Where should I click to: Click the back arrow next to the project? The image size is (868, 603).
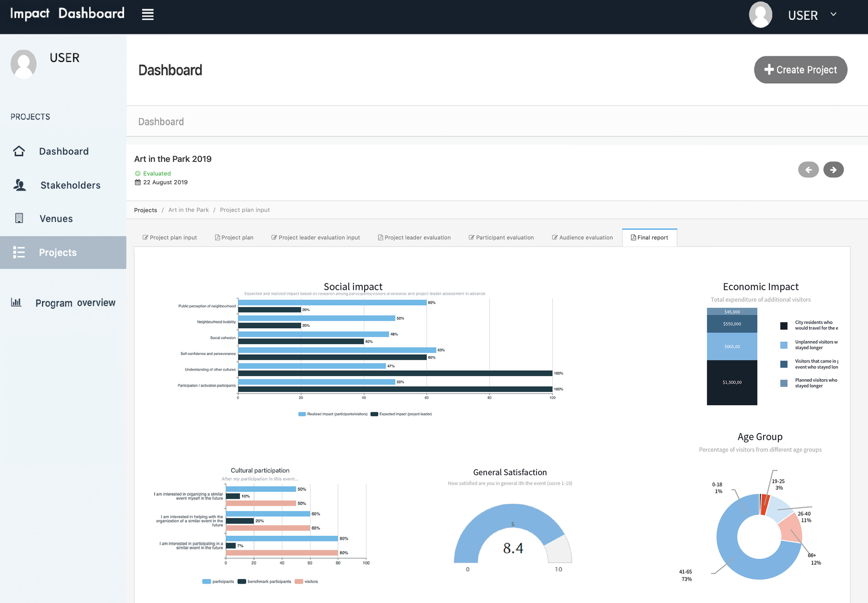point(808,170)
